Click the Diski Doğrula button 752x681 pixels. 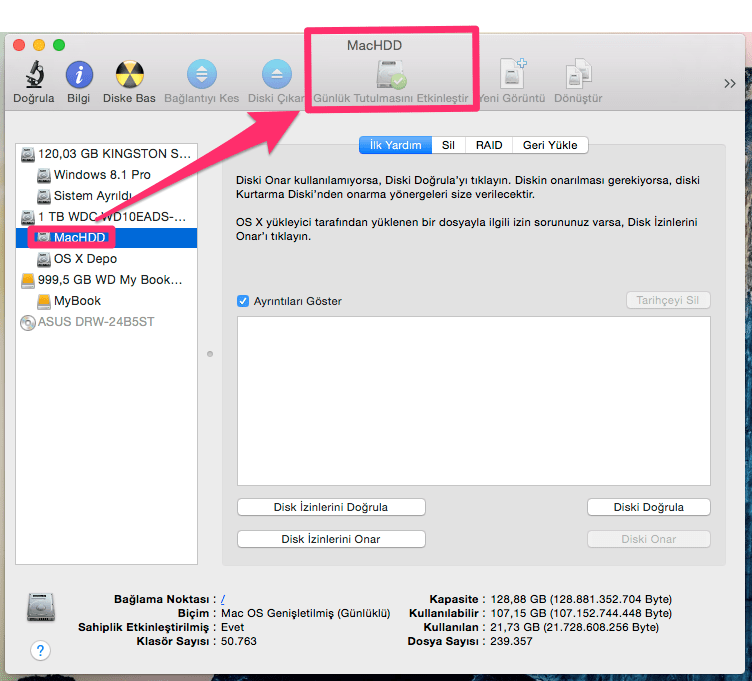pos(648,507)
